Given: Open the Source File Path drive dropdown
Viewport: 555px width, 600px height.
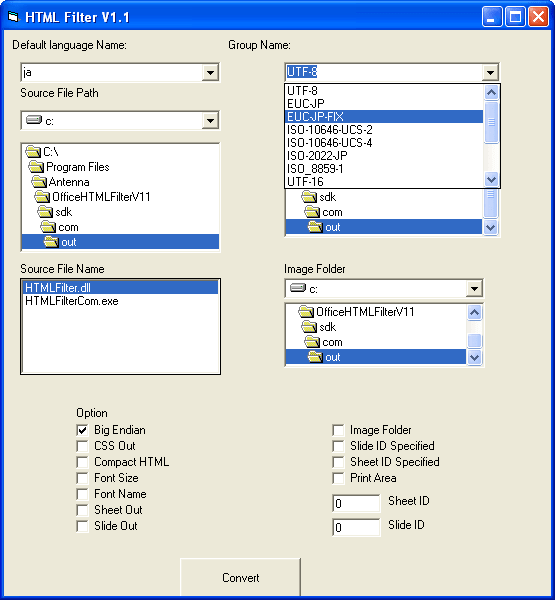Looking at the screenshot, I should tap(210, 121).
